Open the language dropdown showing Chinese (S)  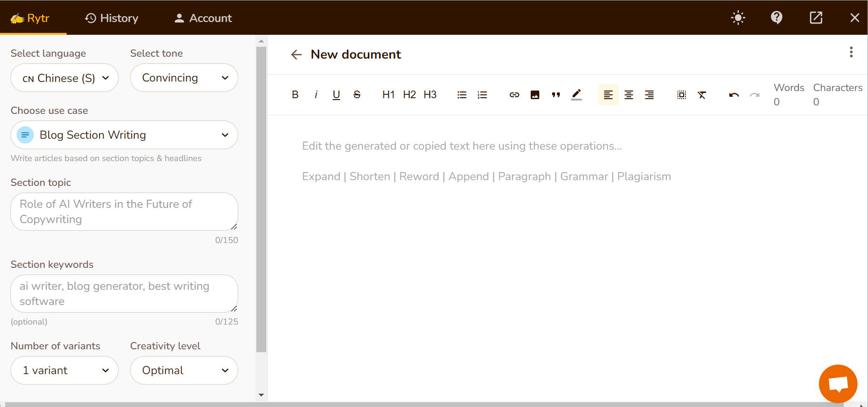click(64, 78)
